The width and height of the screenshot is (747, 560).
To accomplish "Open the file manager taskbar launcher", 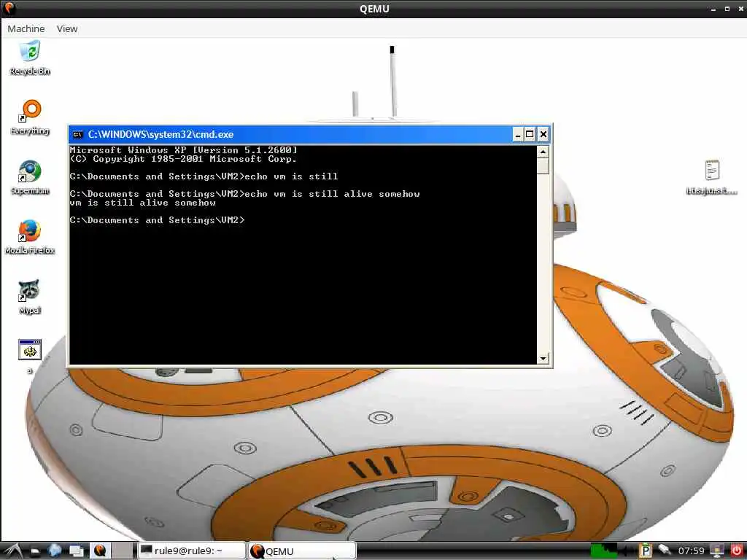I will coord(35,551).
